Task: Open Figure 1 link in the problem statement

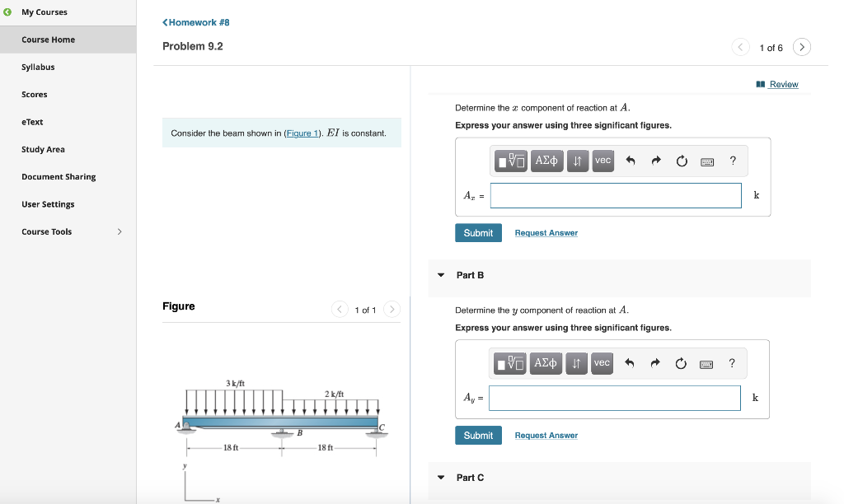Action: point(302,133)
